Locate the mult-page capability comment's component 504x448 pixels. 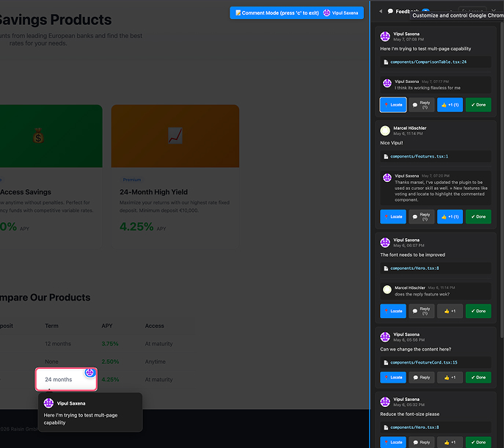point(393,105)
